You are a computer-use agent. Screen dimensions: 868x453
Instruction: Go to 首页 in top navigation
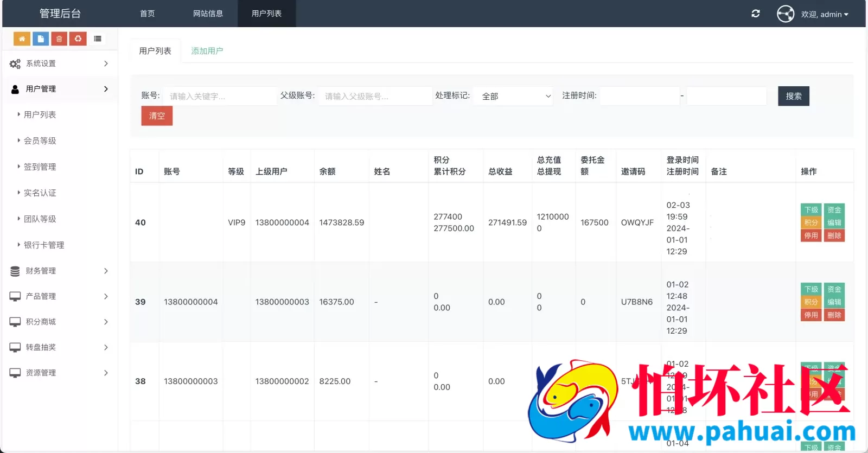click(148, 14)
